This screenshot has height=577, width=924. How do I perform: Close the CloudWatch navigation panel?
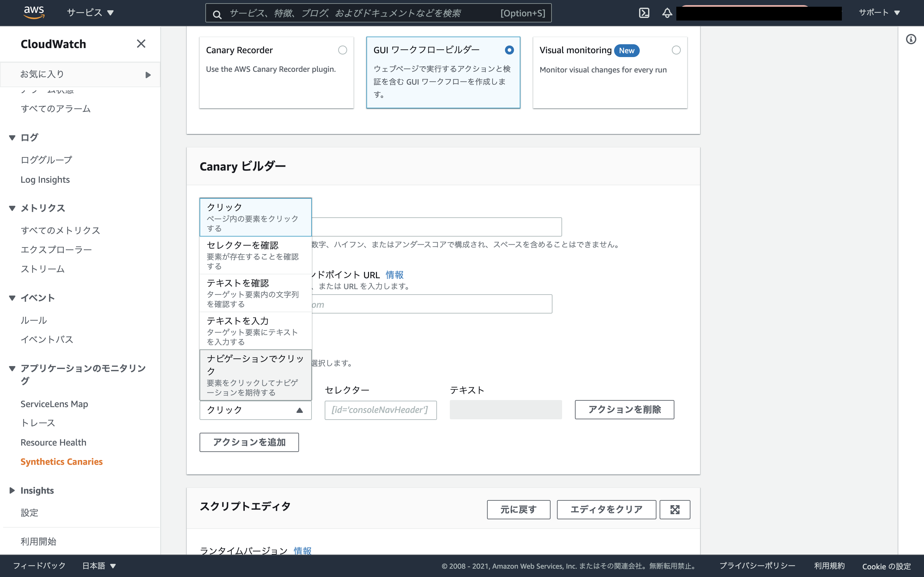coord(141,44)
